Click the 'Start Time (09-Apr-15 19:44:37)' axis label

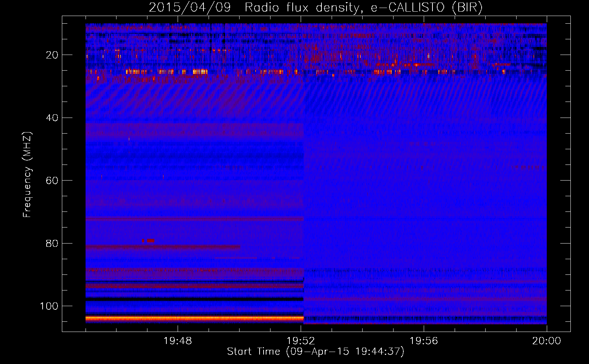[x=316, y=352]
